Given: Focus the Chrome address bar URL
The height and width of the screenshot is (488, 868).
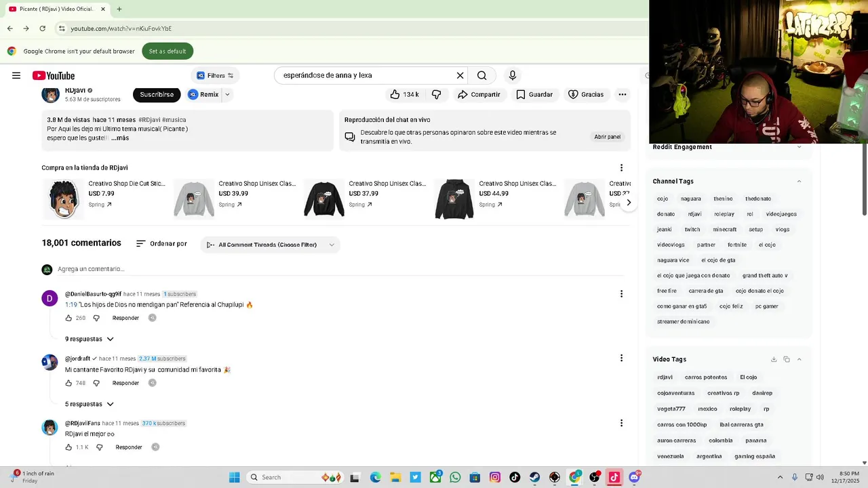Looking at the screenshot, I should coord(121,28).
